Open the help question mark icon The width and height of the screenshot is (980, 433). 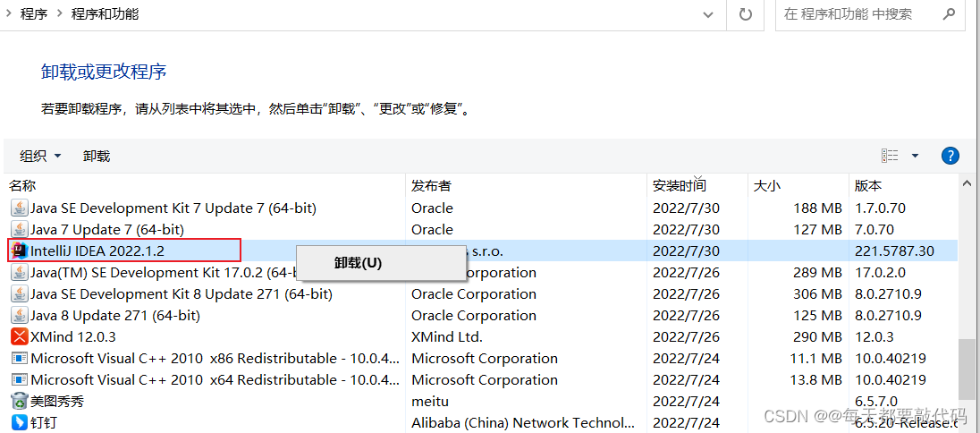coord(950,155)
